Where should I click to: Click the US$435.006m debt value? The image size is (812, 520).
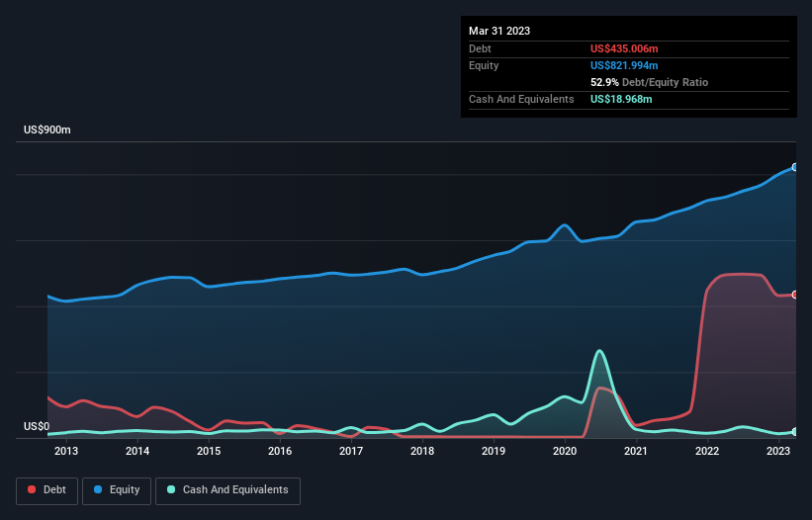624,48
